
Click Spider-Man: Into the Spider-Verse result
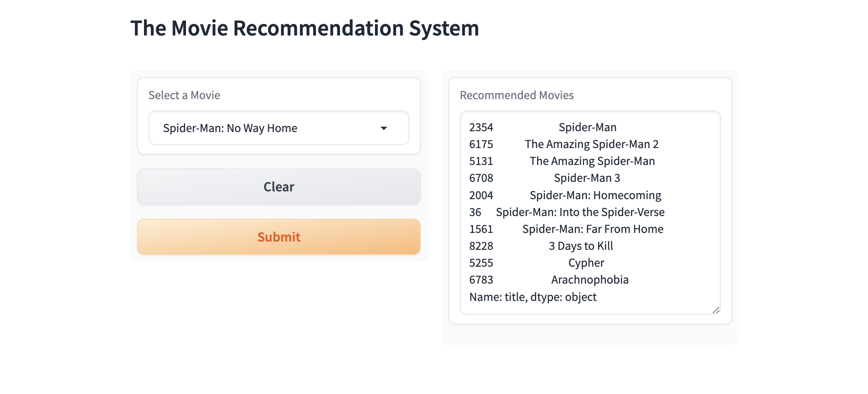click(x=580, y=212)
